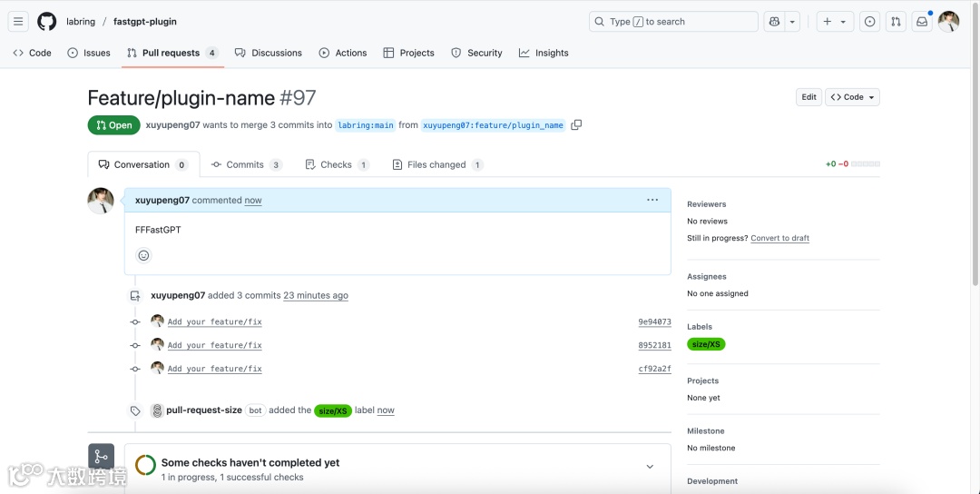Open the create new plus menu
Screen dimensions: 980x494
pyautogui.click(x=835, y=21)
